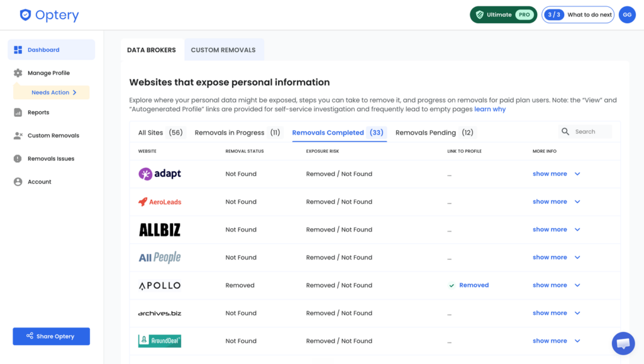This screenshot has width=644, height=364.
Task: Click the Manage Profile gear icon
Action: [x=18, y=73]
